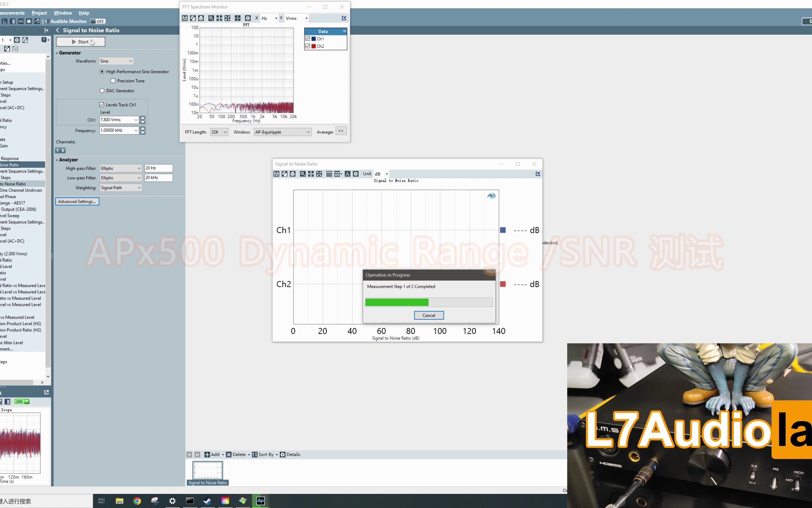The width and height of the screenshot is (812, 508).
Task: Uncheck Levels Track Ch1 checkbox
Action: [x=102, y=105]
